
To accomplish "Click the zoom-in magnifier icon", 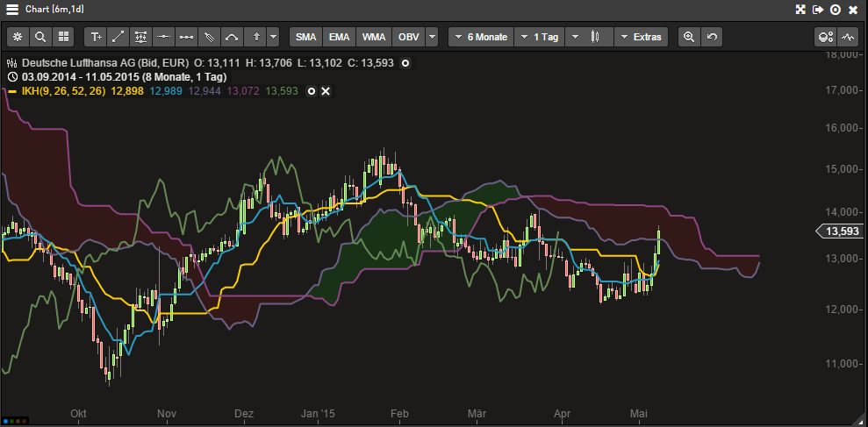I will [x=689, y=37].
